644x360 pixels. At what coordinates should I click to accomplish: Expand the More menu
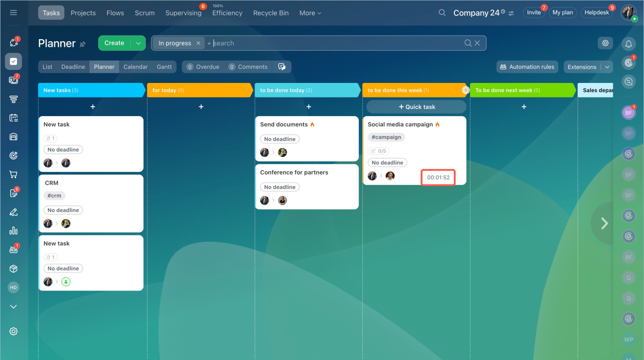pyautogui.click(x=310, y=13)
